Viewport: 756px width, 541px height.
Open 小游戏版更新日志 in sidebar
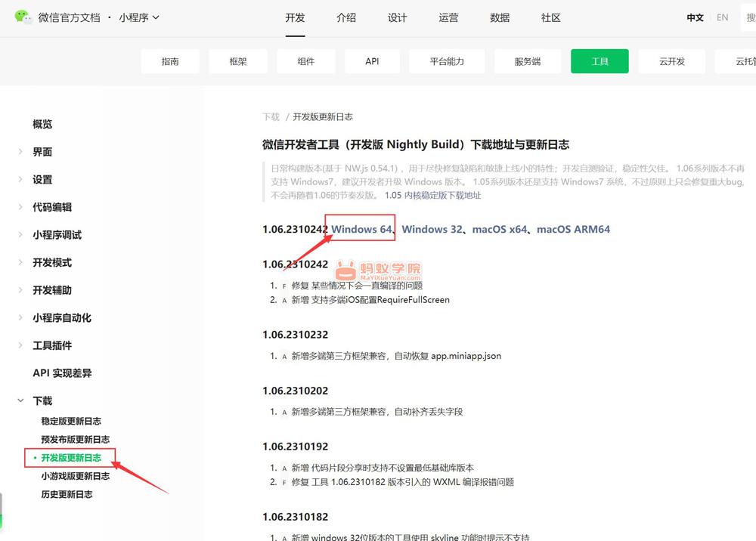75,476
